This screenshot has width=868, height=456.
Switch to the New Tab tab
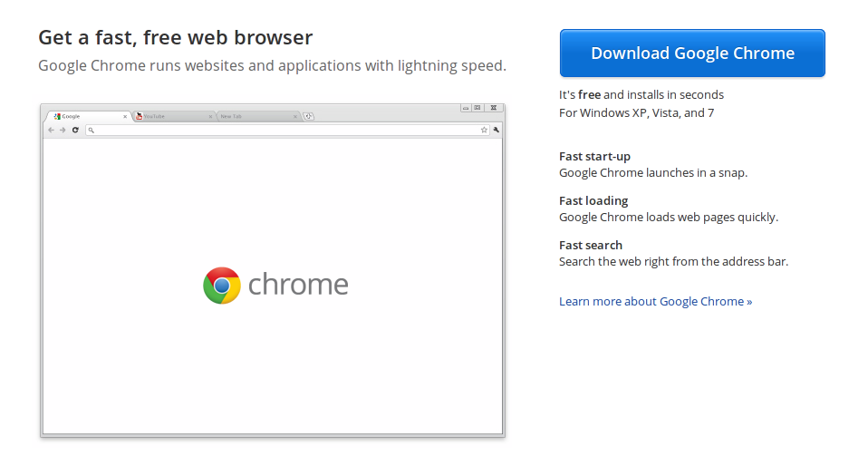(x=258, y=116)
